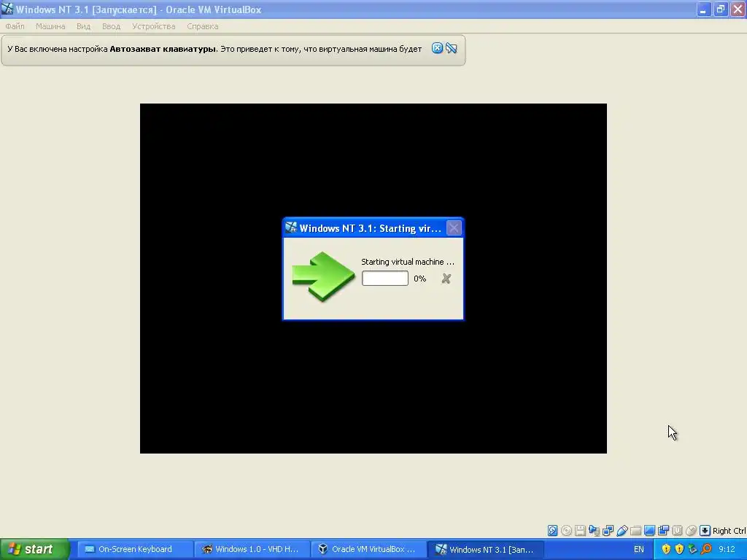The image size is (747, 560).
Task: Click the keyboard capture arrow icon beside Right Ctrl
Action: [705, 531]
